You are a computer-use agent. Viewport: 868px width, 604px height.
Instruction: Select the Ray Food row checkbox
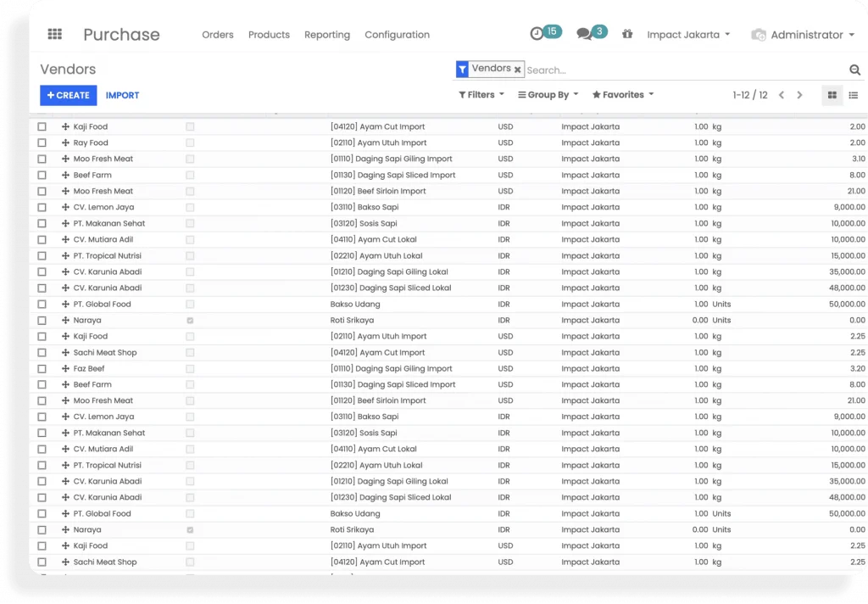42,143
